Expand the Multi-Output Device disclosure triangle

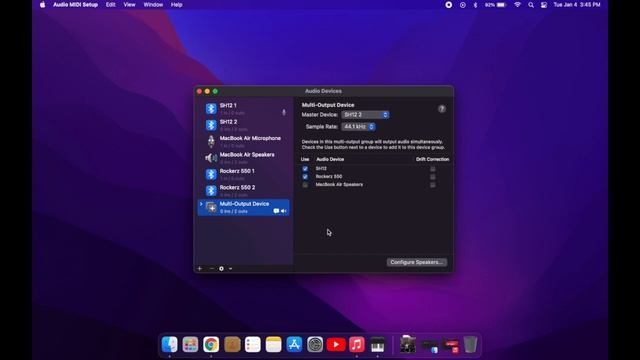[201, 204]
